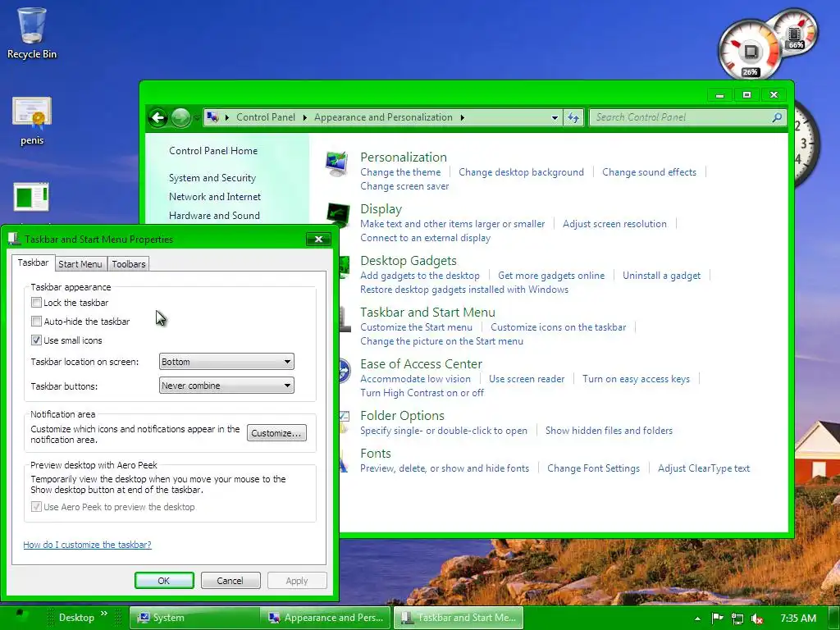Viewport: 840px width, 630px height.
Task: Open Control Panel Home in sidebar
Action: (213, 151)
